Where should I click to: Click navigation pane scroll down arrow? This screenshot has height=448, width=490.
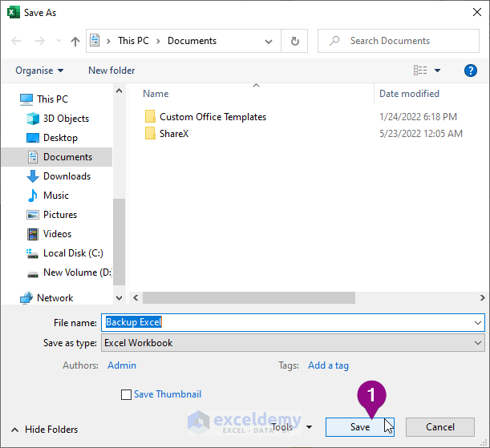coord(119,298)
